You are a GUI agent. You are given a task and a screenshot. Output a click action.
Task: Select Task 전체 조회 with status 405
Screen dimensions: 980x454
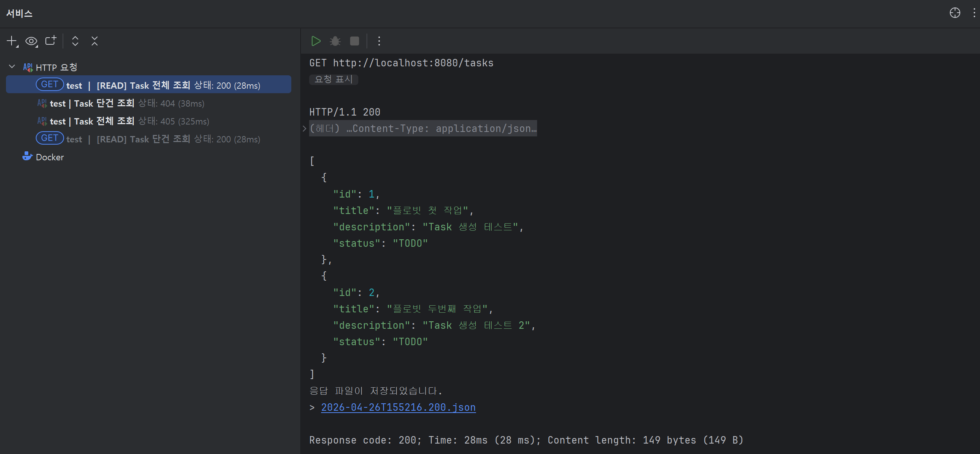tap(123, 122)
